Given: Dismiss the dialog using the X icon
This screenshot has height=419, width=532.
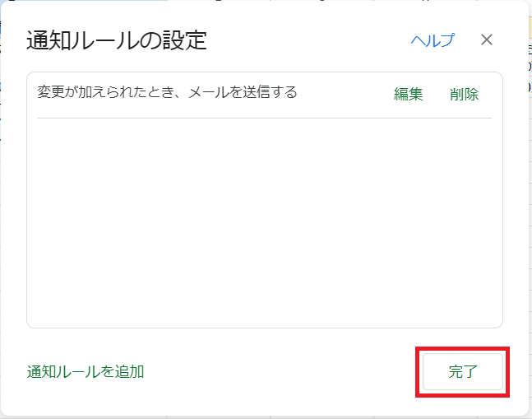Looking at the screenshot, I should pos(487,40).
